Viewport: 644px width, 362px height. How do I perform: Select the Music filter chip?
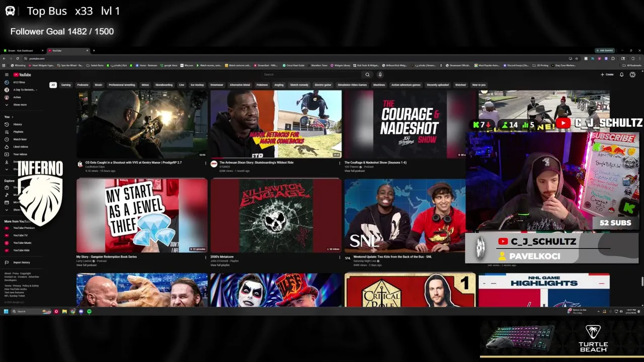[x=99, y=84]
